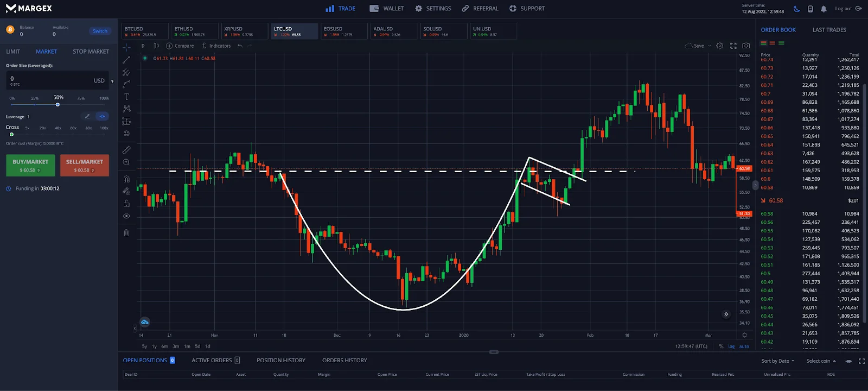Toggle dark mode moon icon
This screenshot has height=391, width=868.
[796, 9]
